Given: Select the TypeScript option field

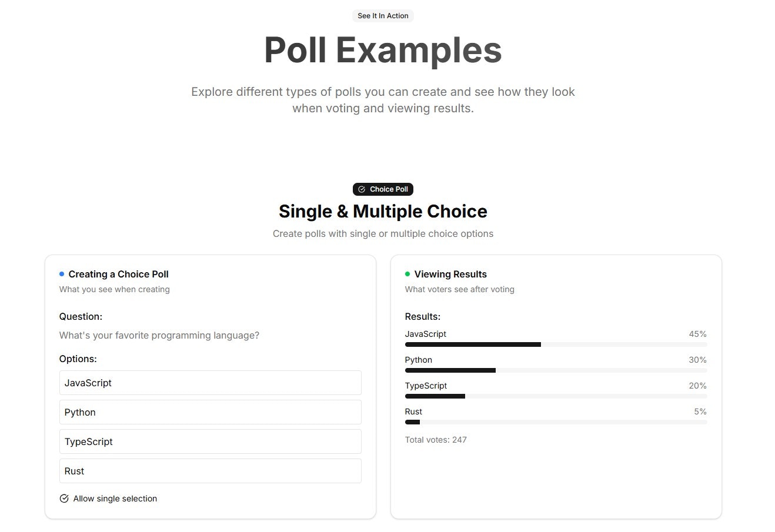Looking at the screenshot, I should click(x=210, y=441).
